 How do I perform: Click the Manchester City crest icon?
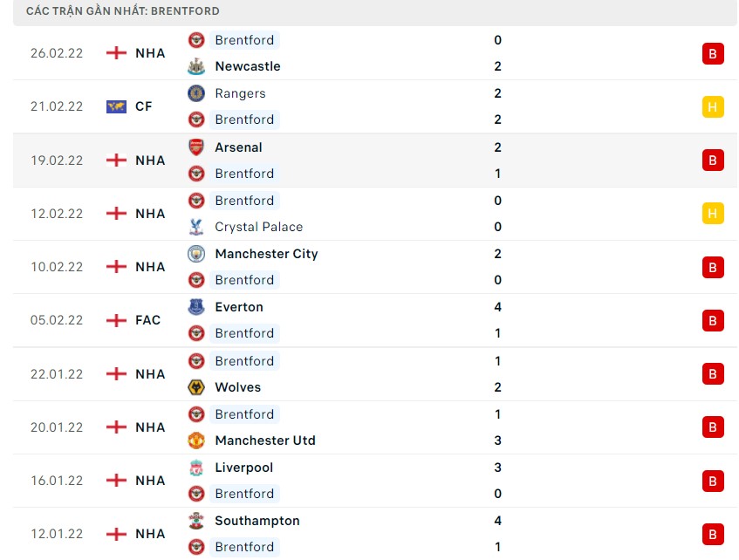196,254
